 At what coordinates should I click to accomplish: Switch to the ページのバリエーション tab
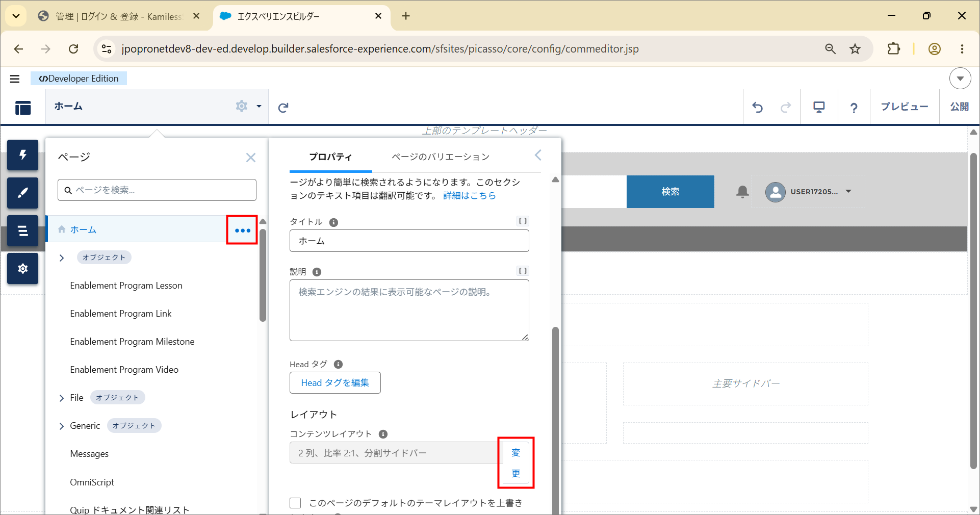point(441,157)
